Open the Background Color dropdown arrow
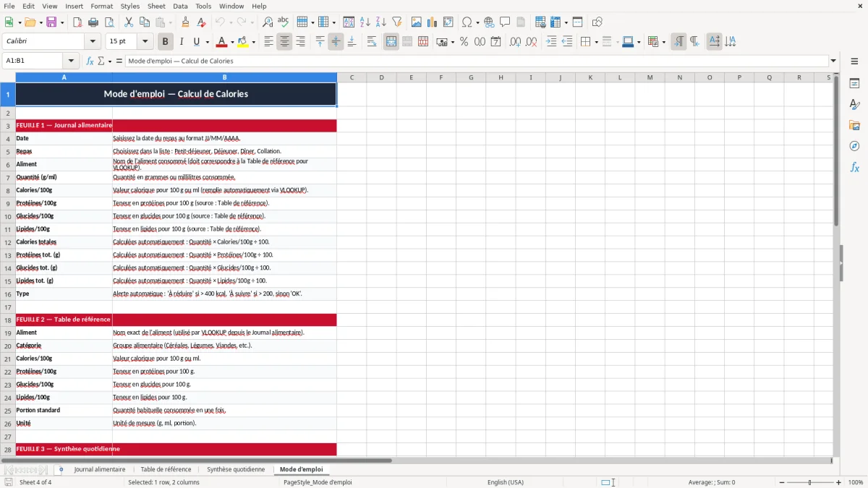This screenshot has width=868, height=488. pyautogui.click(x=253, y=42)
